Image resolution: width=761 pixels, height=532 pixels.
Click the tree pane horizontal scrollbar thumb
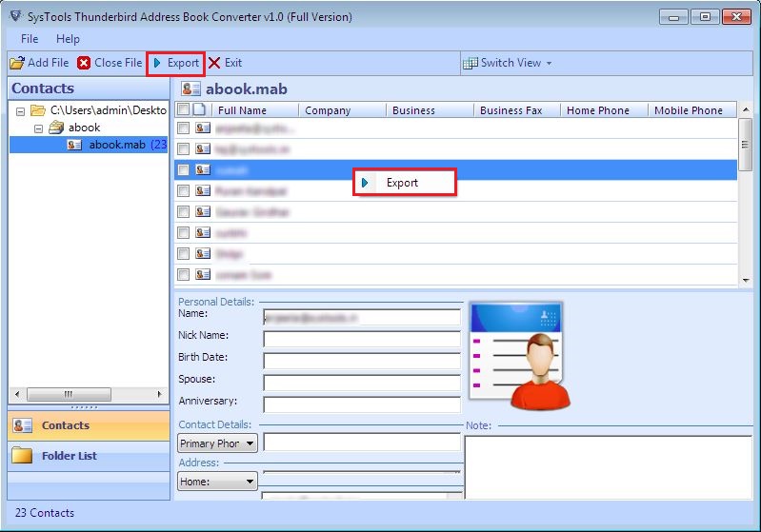click(69, 394)
